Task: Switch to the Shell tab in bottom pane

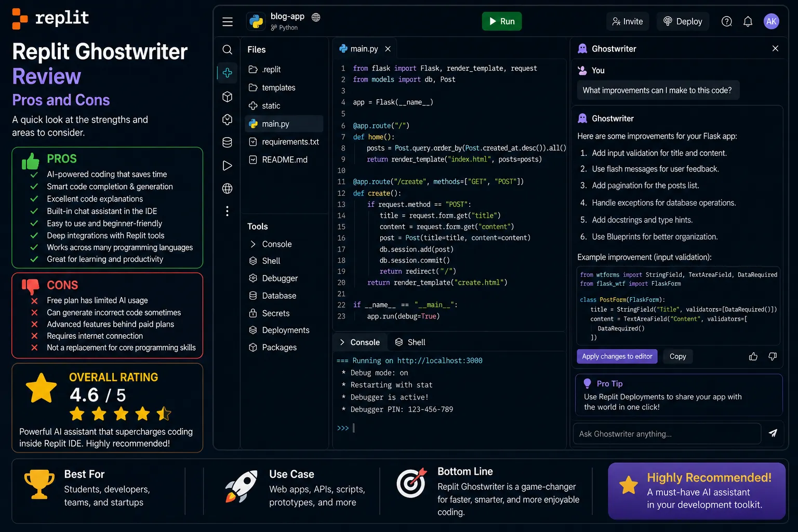Action: [410, 342]
